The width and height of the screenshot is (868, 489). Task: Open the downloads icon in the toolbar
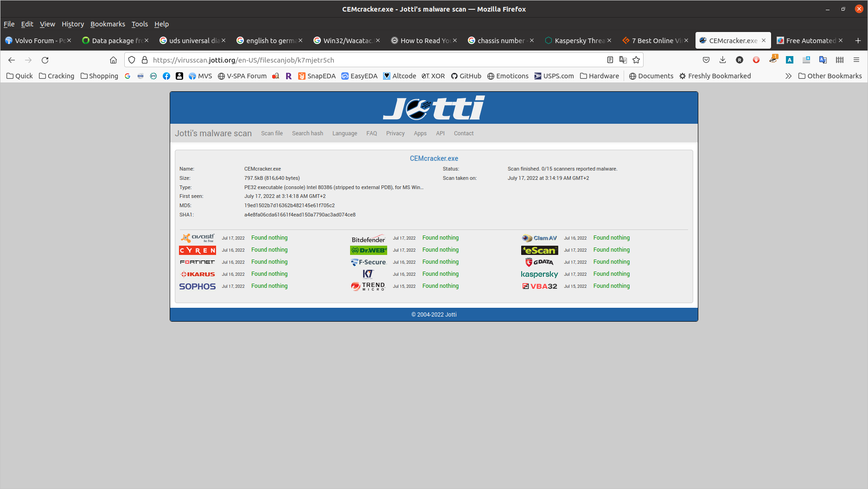point(722,60)
